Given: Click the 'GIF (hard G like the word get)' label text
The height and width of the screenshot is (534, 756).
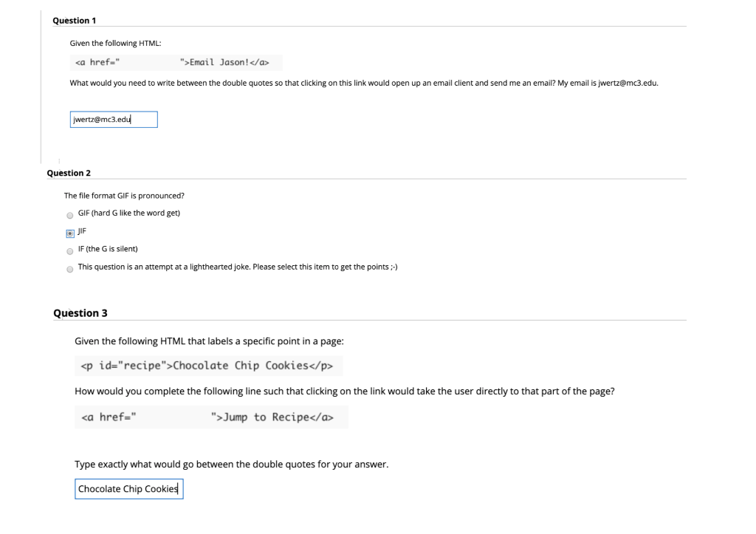Looking at the screenshot, I should 129,213.
